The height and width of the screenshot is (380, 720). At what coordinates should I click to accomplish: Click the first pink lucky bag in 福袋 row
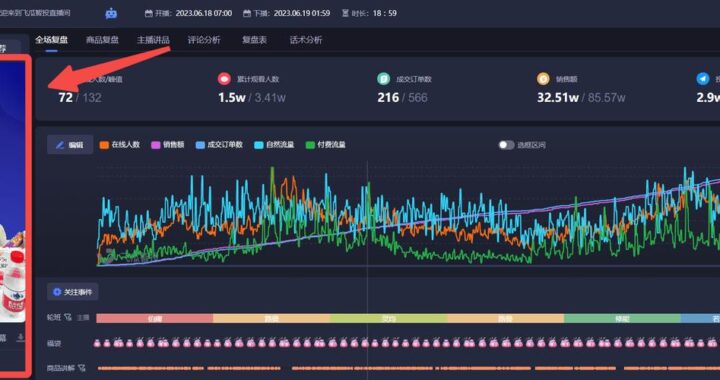coord(98,343)
